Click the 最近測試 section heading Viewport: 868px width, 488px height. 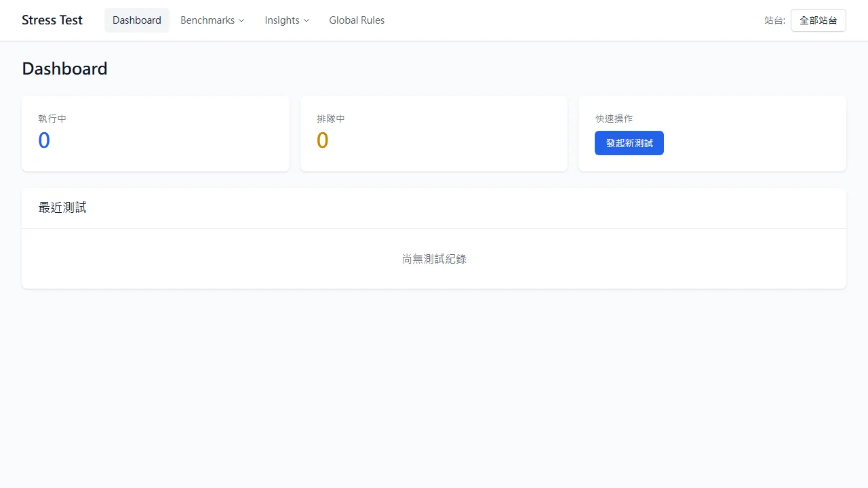pyautogui.click(x=62, y=208)
